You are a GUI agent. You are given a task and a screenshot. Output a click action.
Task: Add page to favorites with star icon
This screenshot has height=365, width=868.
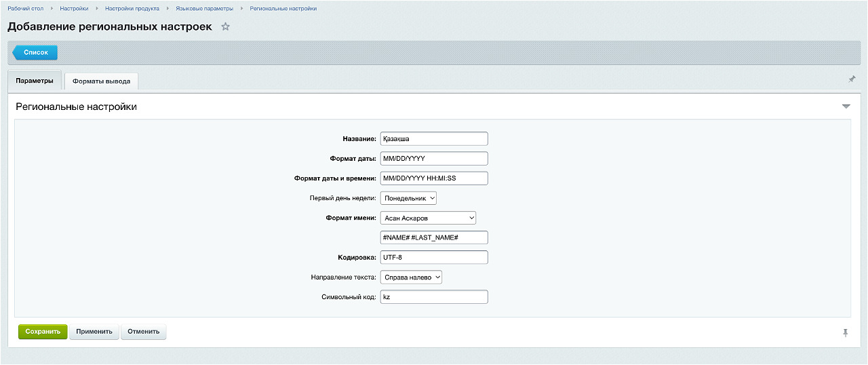click(x=226, y=26)
